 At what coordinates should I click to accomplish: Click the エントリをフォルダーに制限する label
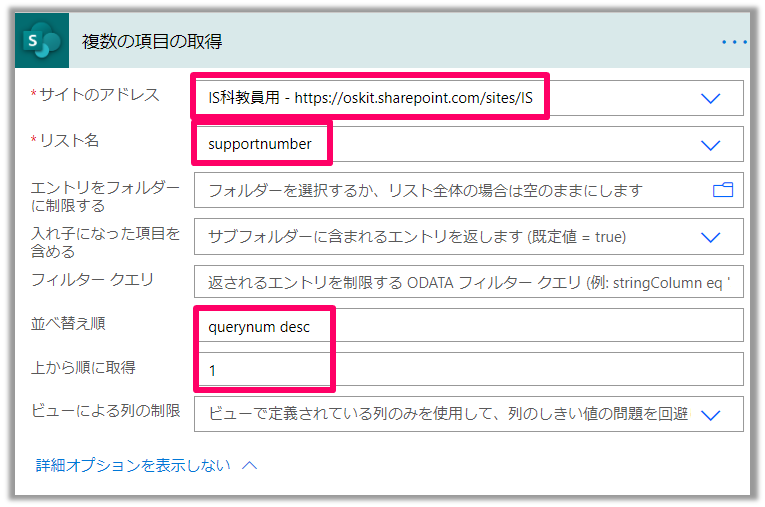click(x=105, y=196)
